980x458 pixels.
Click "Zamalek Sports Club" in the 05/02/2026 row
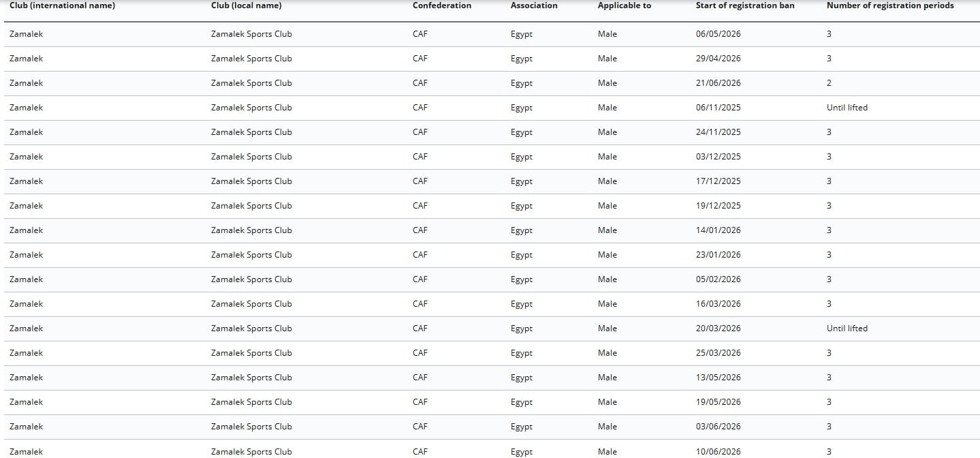[x=251, y=279]
